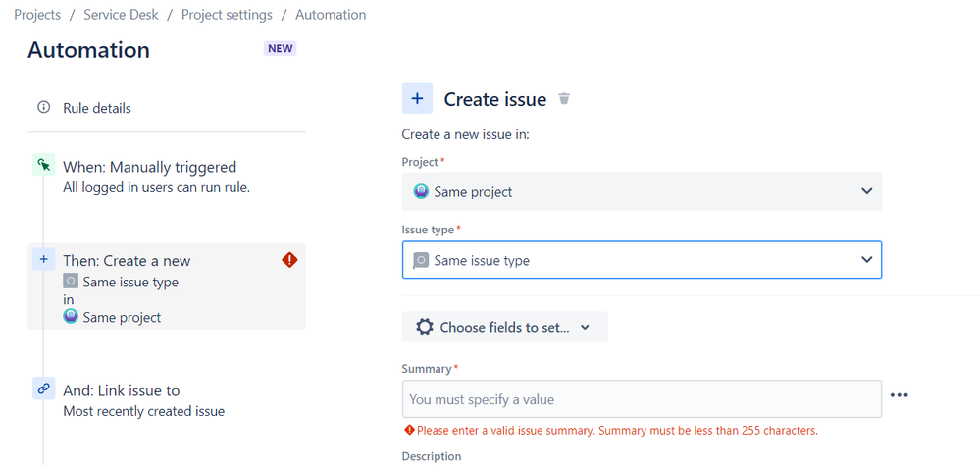
Task: Click the link chain icon for Link issue
Action: pyautogui.click(x=44, y=388)
